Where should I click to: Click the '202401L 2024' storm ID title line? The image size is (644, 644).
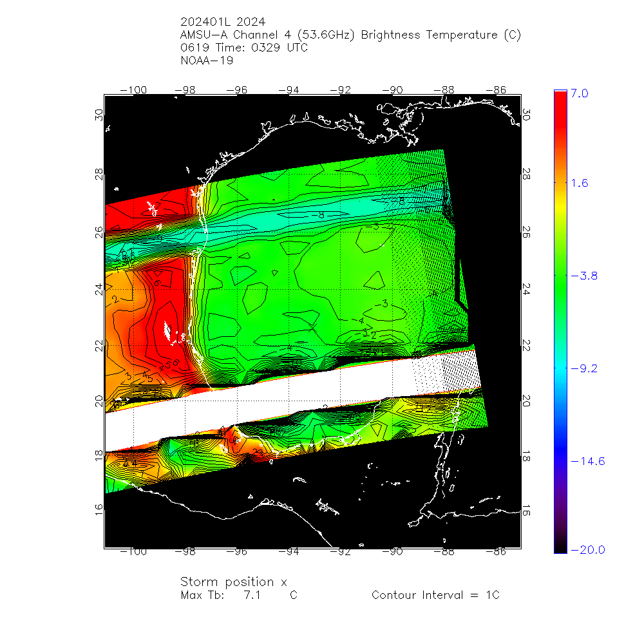[223, 22]
